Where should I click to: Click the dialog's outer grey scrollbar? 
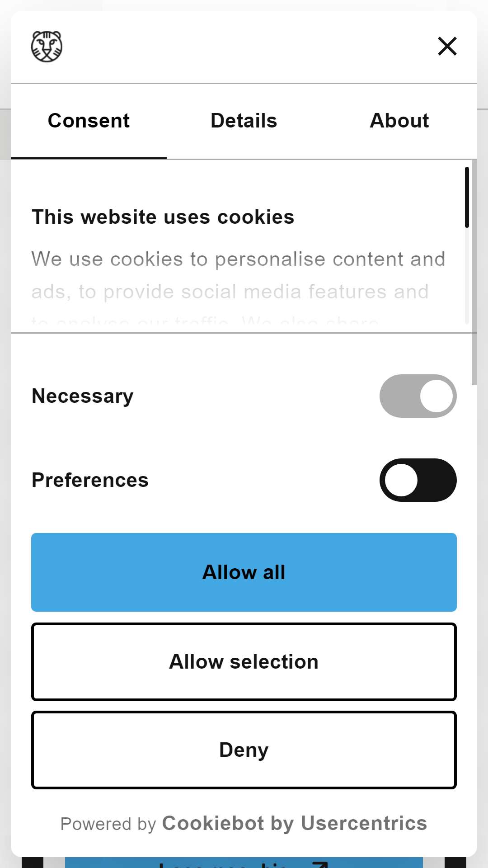pos(474,272)
